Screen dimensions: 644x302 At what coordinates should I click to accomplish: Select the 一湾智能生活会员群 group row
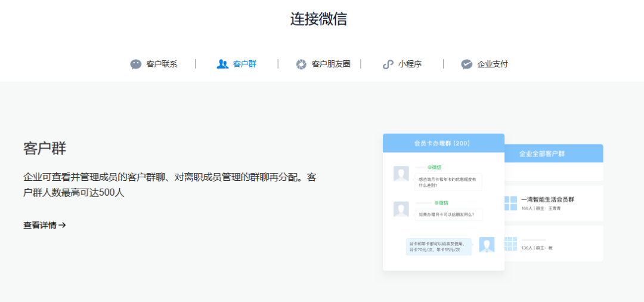[x=553, y=203]
